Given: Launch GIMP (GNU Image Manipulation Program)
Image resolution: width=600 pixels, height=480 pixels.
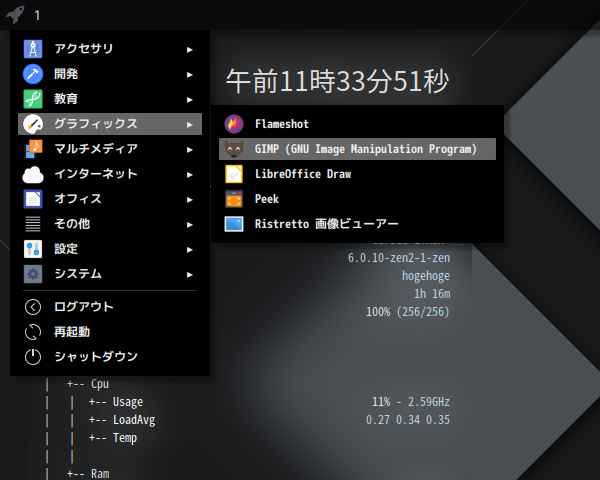Looking at the screenshot, I should (357, 149).
